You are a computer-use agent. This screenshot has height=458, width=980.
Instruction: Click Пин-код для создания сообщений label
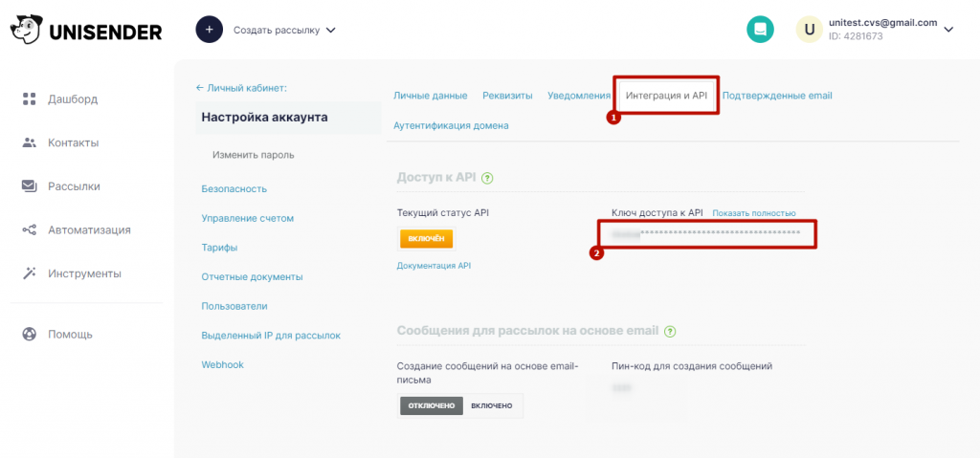[x=693, y=366]
